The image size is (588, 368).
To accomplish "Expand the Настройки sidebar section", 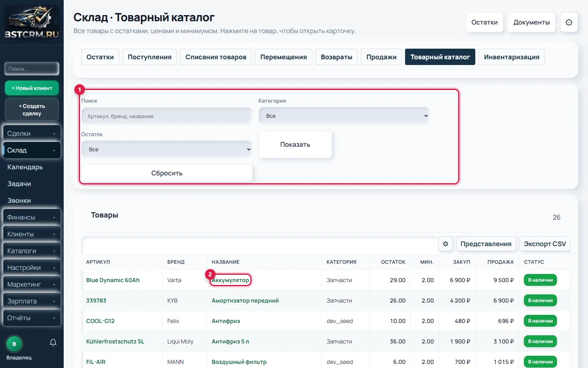I will coord(32,267).
